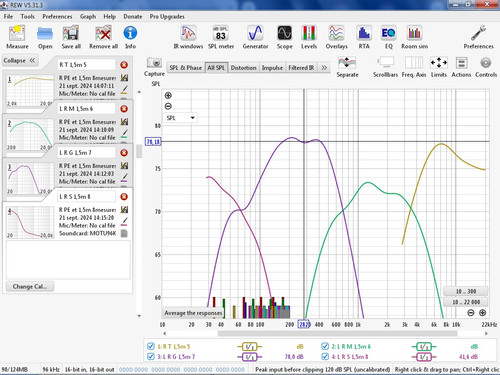Change trace colour for L R M 1,5m 6
Image resolution: width=500 pixels, height=375 pixels.
[124, 134]
